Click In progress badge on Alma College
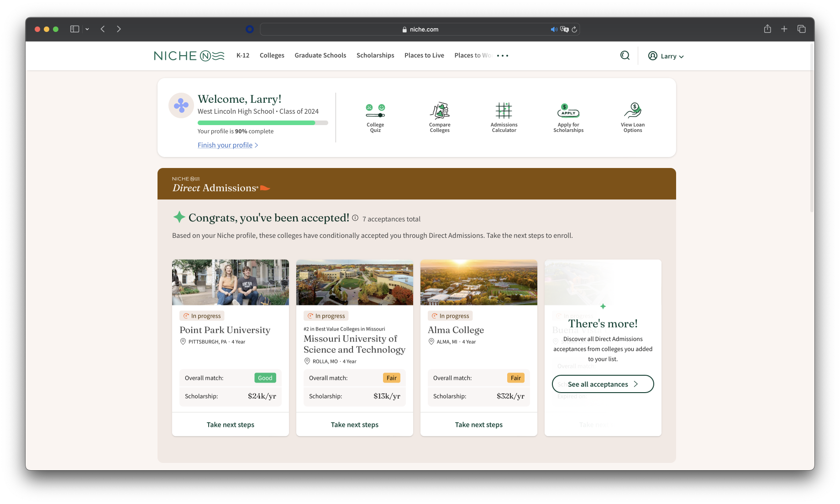The height and width of the screenshot is (504, 840). click(450, 316)
